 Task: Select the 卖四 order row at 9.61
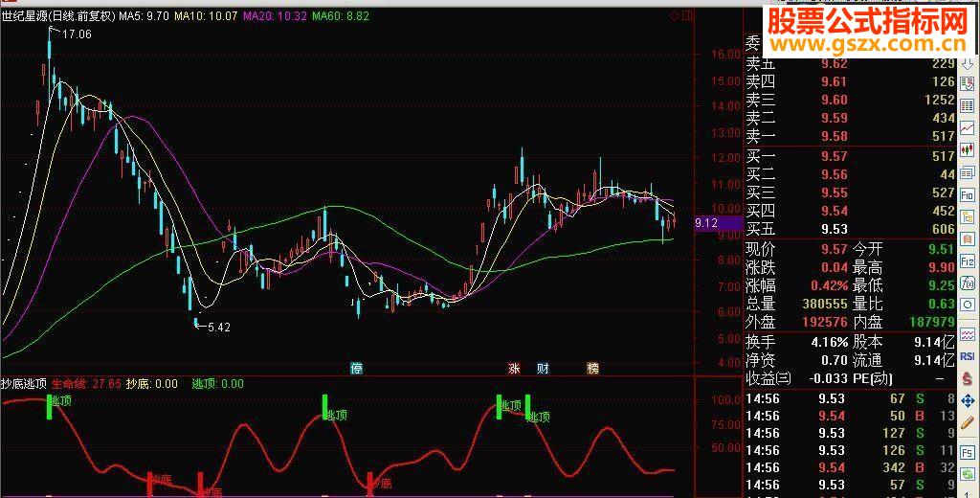(850, 82)
